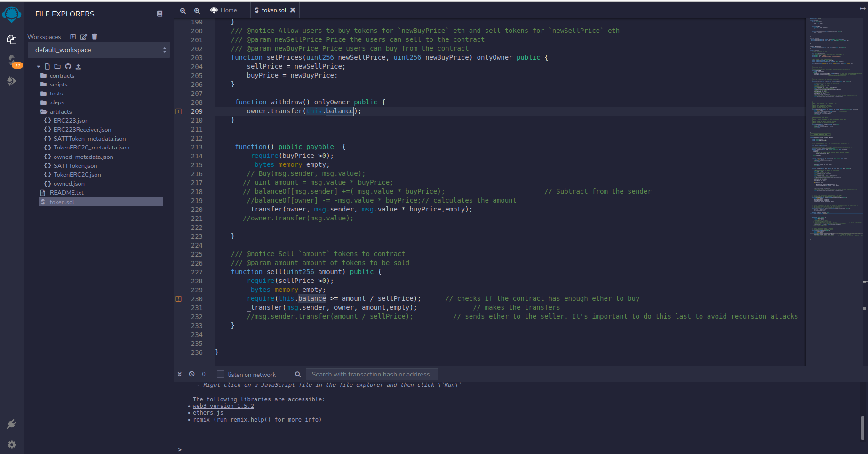The height and width of the screenshot is (454, 868).
Task: Zoom out the editor font
Action: tap(183, 10)
